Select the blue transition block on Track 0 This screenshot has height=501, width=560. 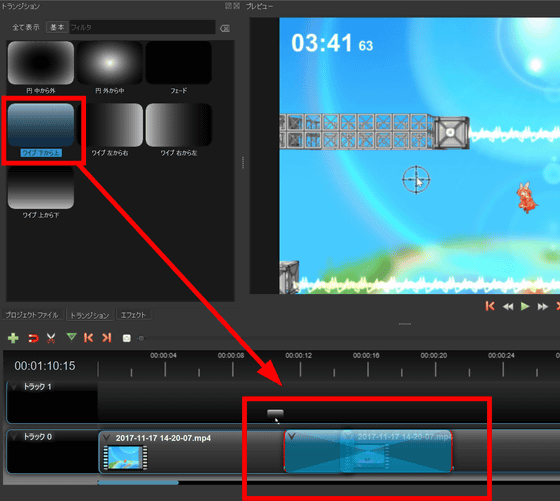click(x=368, y=451)
